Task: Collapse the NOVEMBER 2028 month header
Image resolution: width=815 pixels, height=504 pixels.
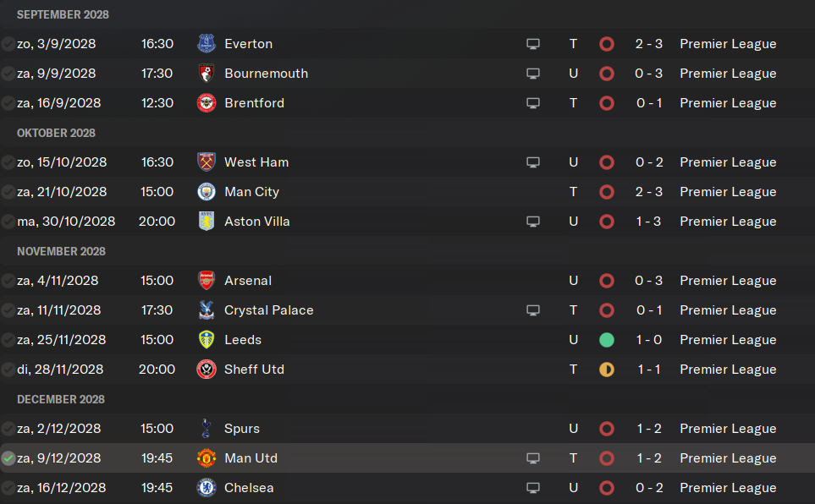Action: point(61,251)
